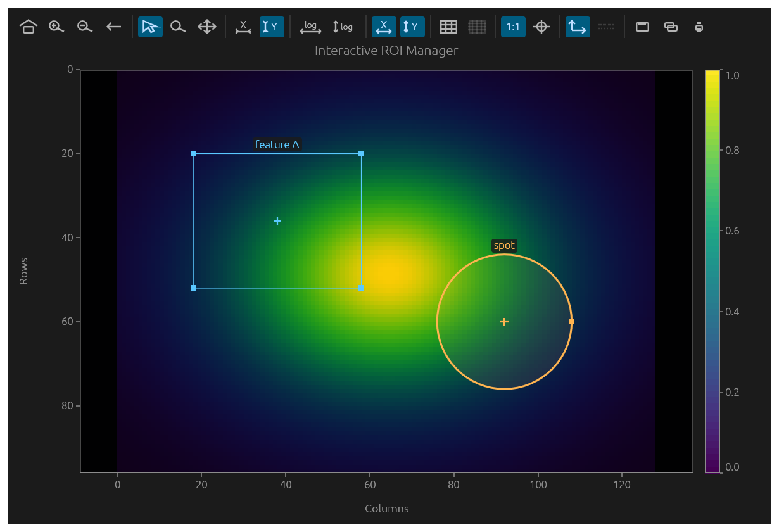Go back to previous zoom with left arrow
Image resolution: width=779 pixels, height=532 pixels.
point(113,27)
